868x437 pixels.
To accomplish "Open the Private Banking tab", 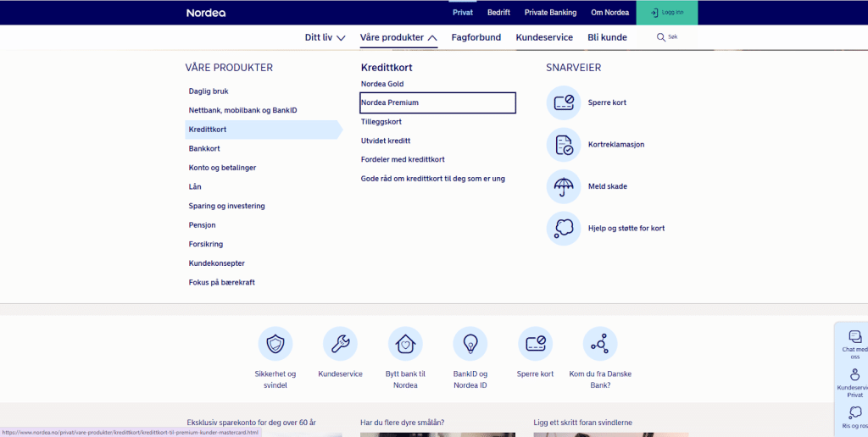I will (x=550, y=13).
